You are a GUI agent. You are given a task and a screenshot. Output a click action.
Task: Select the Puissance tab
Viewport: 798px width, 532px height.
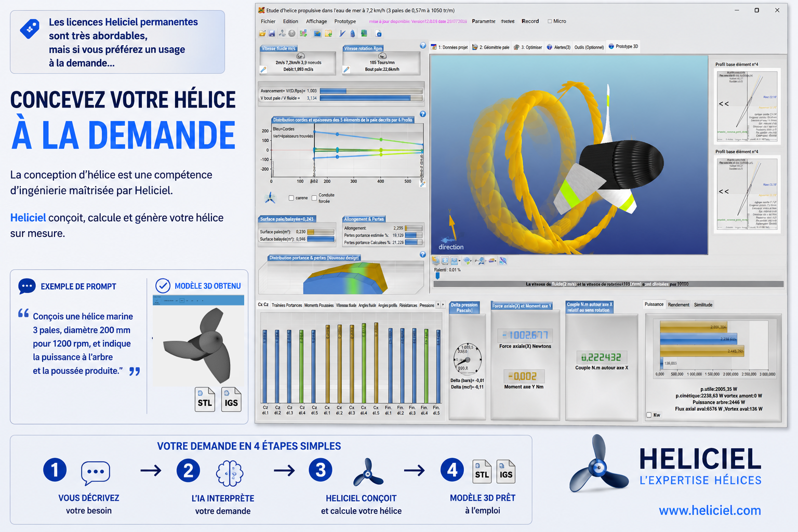coord(654,304)
